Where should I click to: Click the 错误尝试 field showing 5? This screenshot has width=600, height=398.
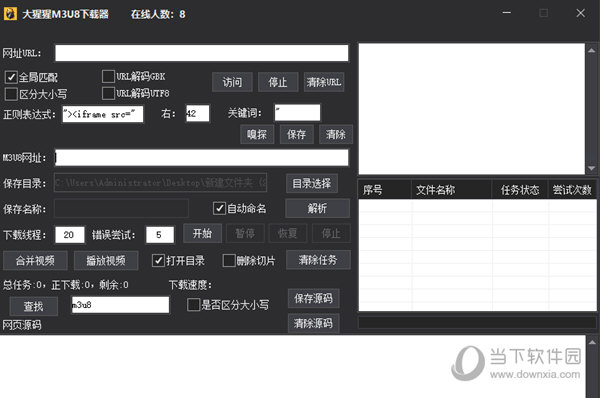(160, 235)
